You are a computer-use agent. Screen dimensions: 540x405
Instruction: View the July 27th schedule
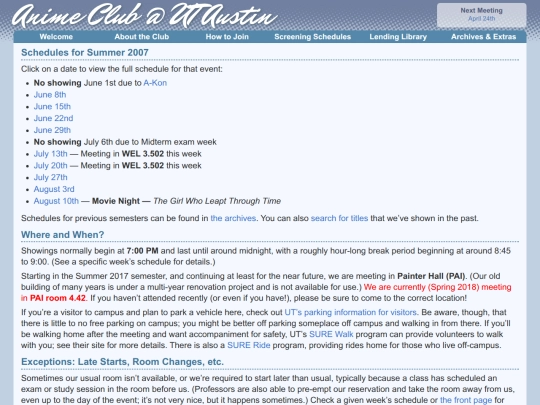tap(51, 177)
